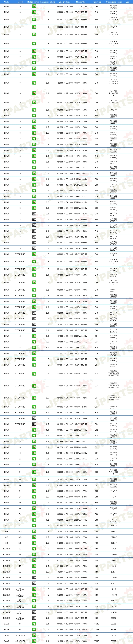Image resolution: width=133 pixels, height=644 pixels.
Task: Click PB icon in BMW 5 4.0 M60 B40 row
Action: click(34, 348)
